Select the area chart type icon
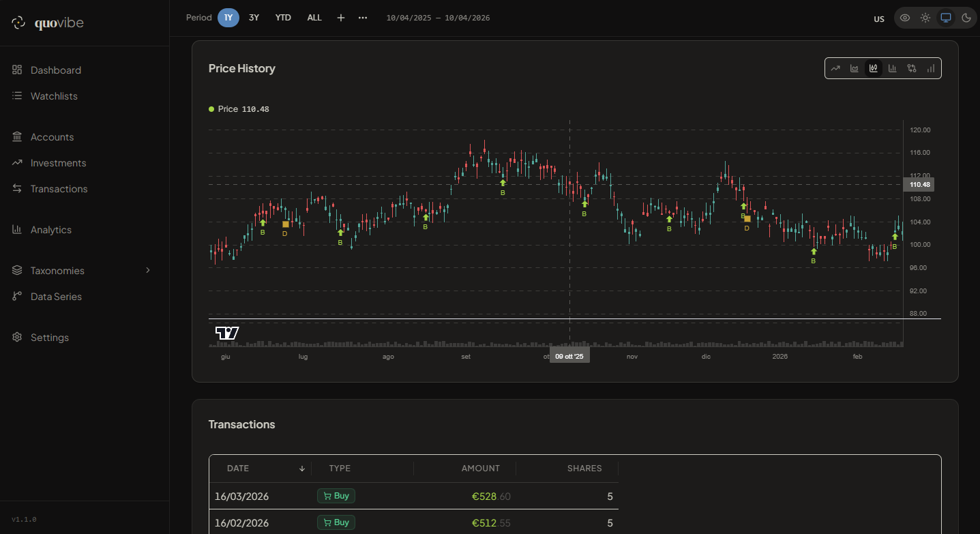Screen dimensions: 980x534 [854, 68]
